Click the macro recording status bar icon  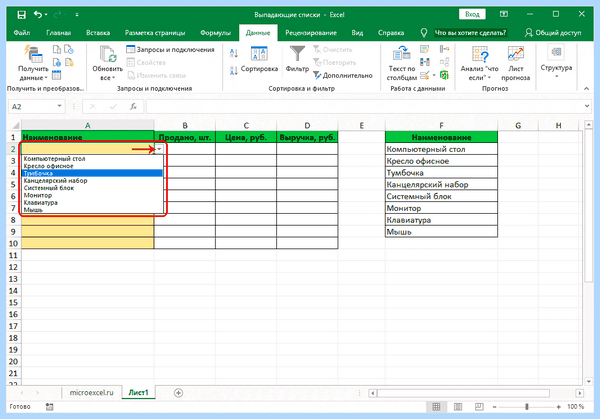(x=49, y=407)
